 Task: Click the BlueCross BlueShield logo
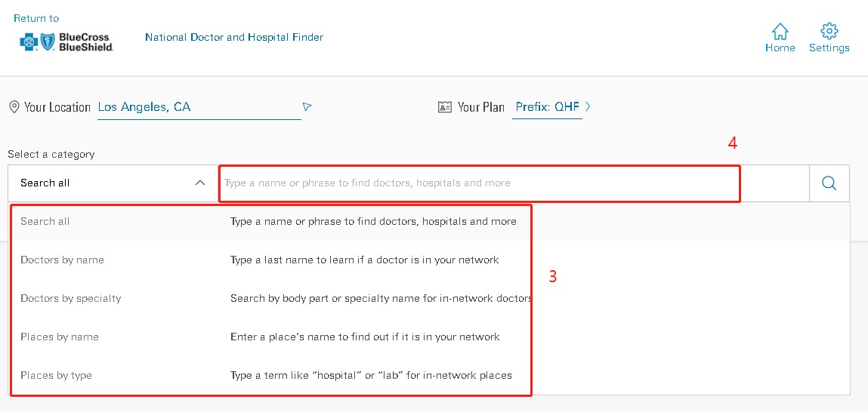point(66,42)
